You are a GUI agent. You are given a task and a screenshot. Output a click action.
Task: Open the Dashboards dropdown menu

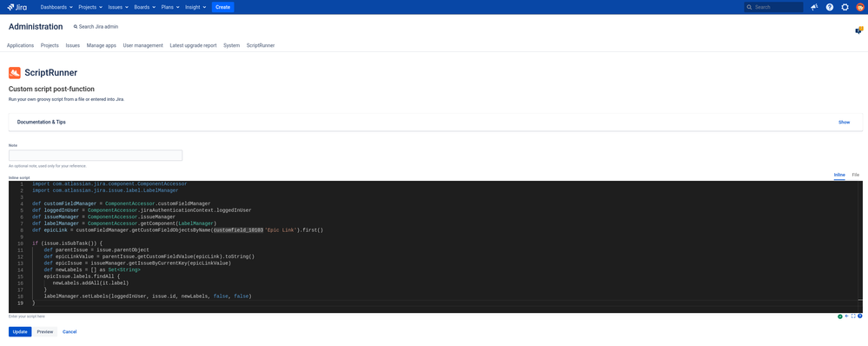click(57, 7)
